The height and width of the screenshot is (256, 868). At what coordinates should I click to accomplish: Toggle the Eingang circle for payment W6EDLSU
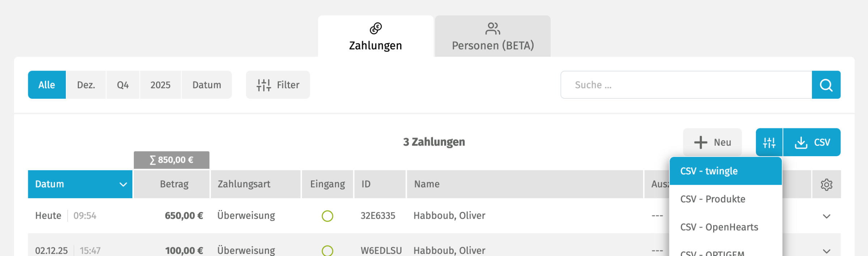point(327,251)
